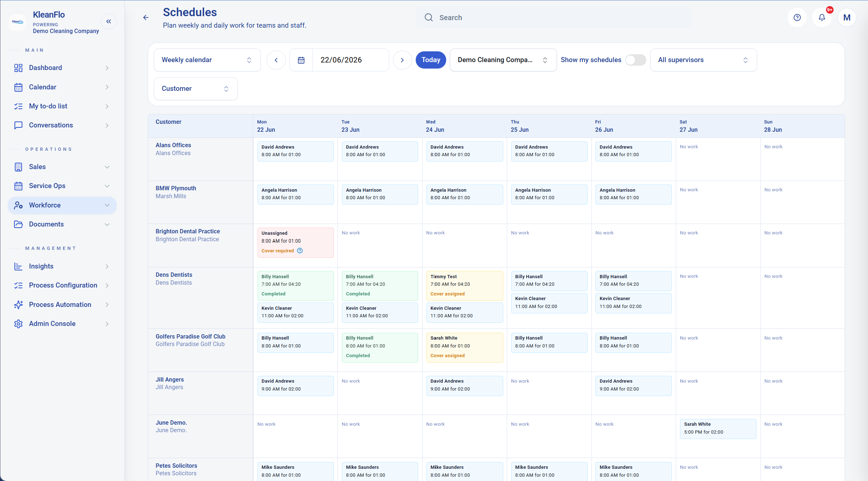
Task: Open Conversations menu item
Action: (62, 125)
